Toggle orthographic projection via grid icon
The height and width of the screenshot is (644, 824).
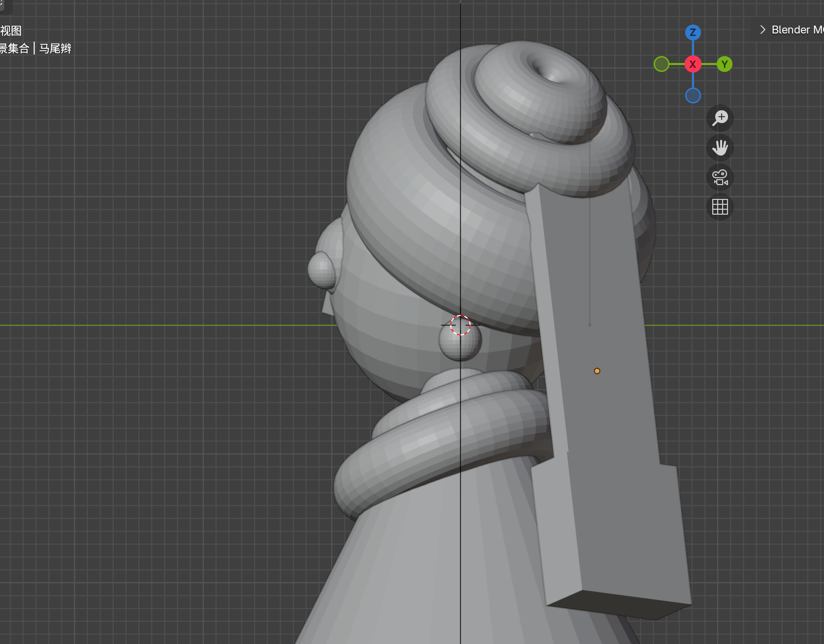(x=720, y=207)
